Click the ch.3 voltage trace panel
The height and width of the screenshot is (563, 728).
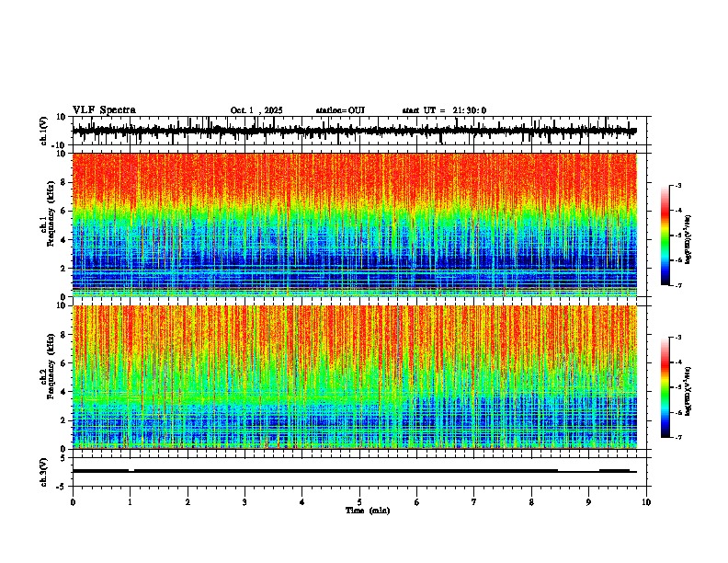pos(358,472)
